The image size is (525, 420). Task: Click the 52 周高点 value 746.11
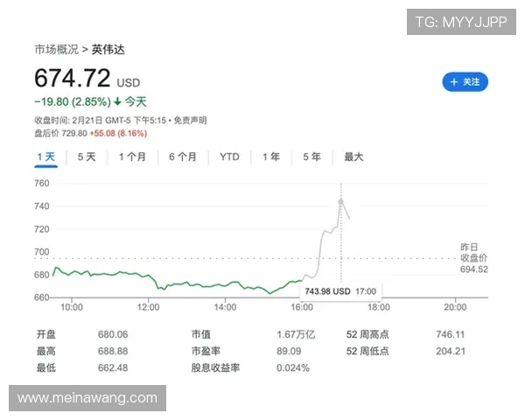451,334
